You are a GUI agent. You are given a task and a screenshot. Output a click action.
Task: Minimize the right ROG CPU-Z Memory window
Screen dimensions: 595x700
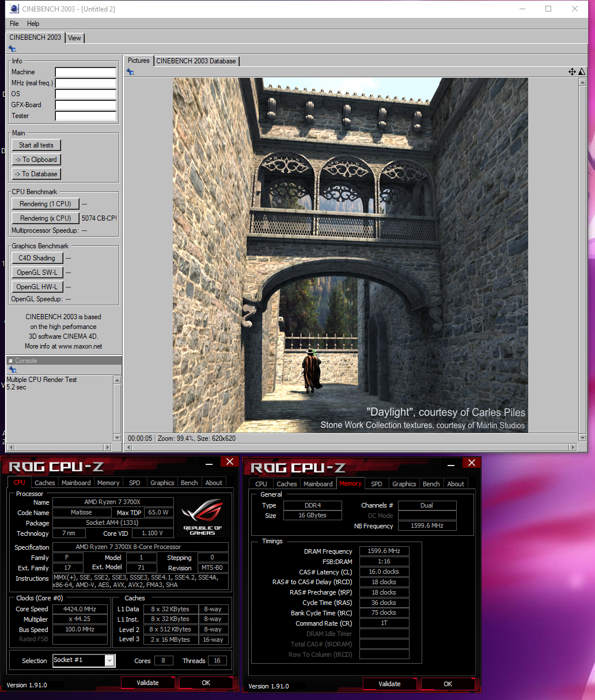(x=451, y=464)
